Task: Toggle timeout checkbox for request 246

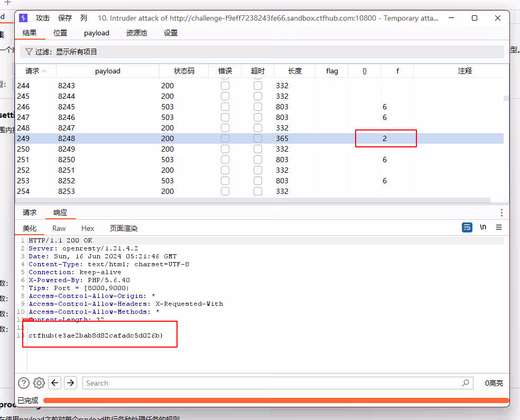Action: coord(258,107)
